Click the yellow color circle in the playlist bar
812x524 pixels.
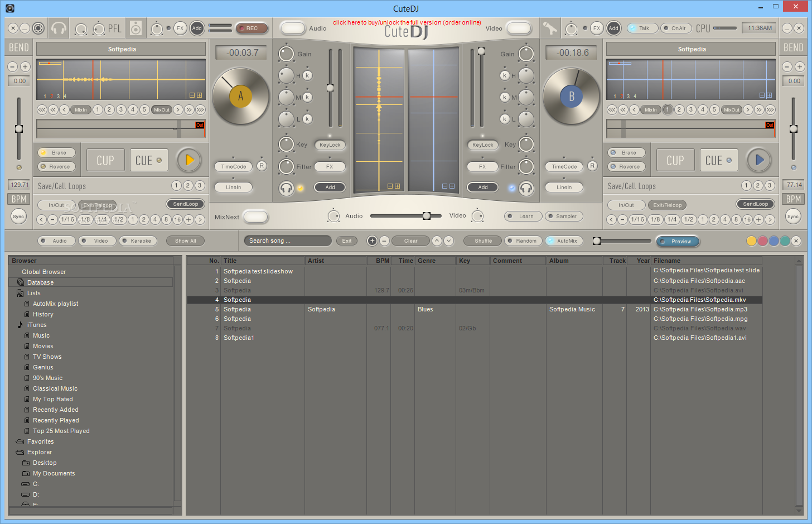click(x=751, y=241)
